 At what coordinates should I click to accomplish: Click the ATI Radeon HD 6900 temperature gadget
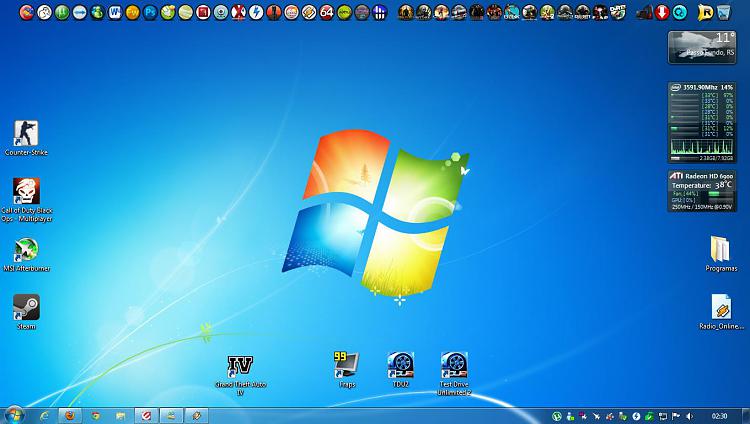point(702,191)
